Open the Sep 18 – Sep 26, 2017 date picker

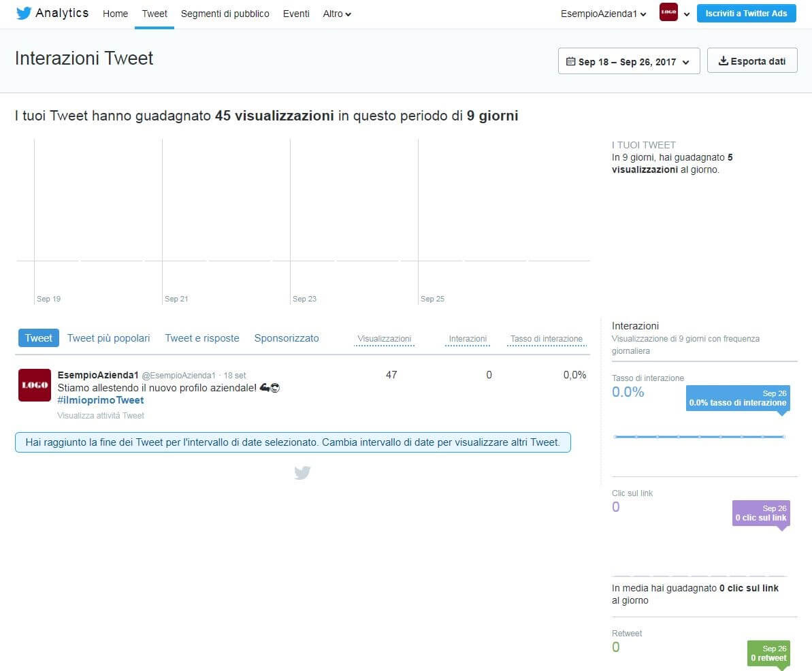tap(629, 61)
